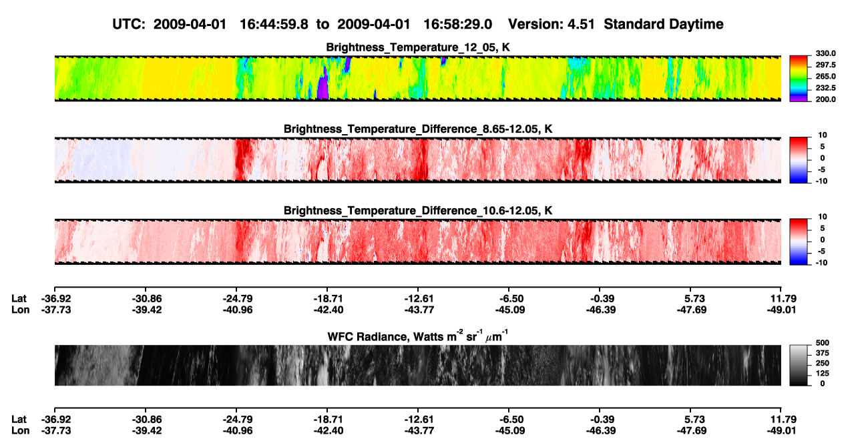Select the grayscale WFC Radiance image strip
This screenshot has width=868, height=445.
pyautogui.click(x=418, y=366)
